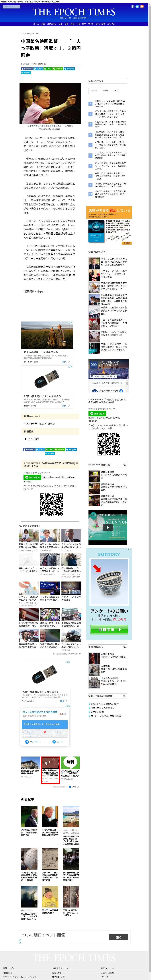
Task: Click the sidebar LINE QR code
Action: (109, 444)
